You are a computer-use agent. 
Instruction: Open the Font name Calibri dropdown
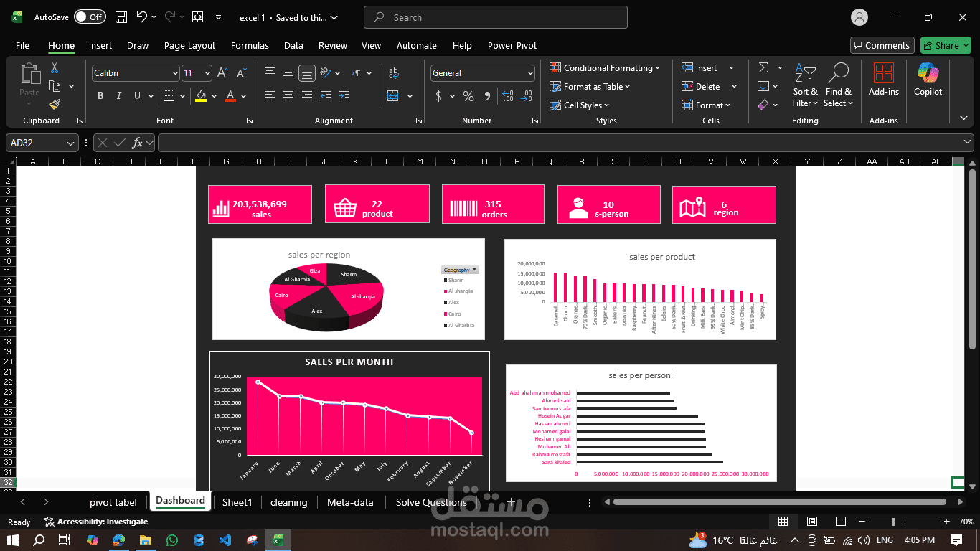click(175, 73)
